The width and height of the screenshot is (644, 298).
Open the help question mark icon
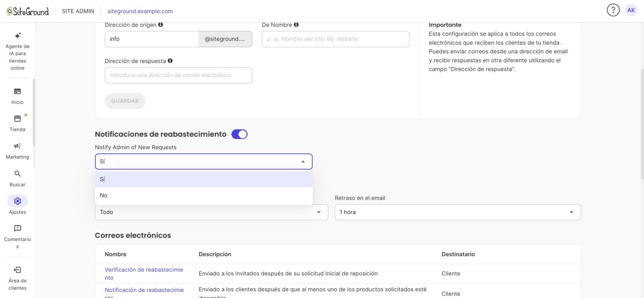tap(613, 10)
